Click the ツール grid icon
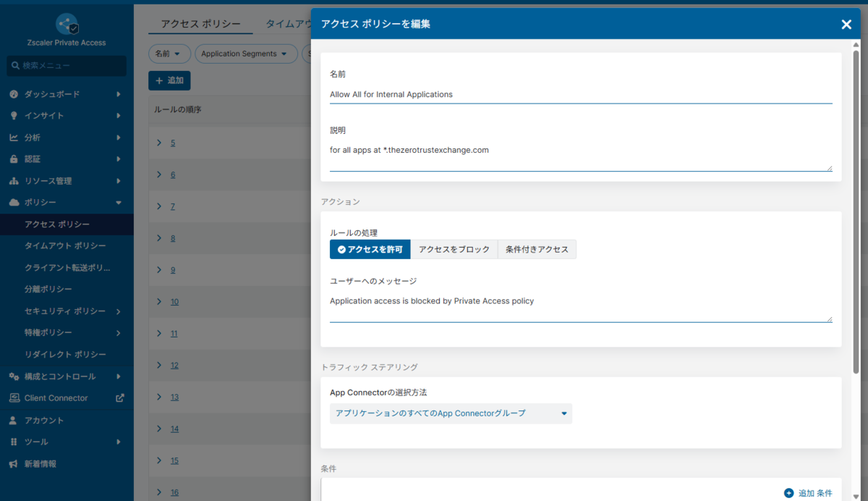 click(x=14, y=442)
